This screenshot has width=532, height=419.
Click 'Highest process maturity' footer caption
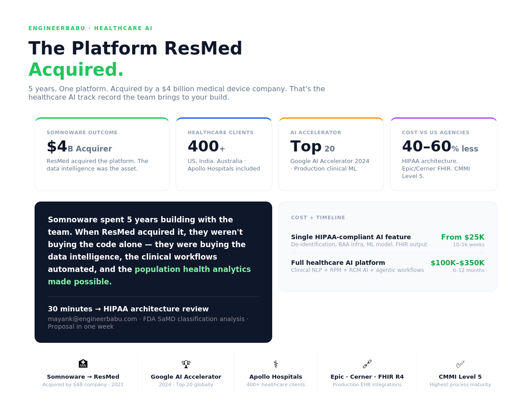tap(460, 384)
